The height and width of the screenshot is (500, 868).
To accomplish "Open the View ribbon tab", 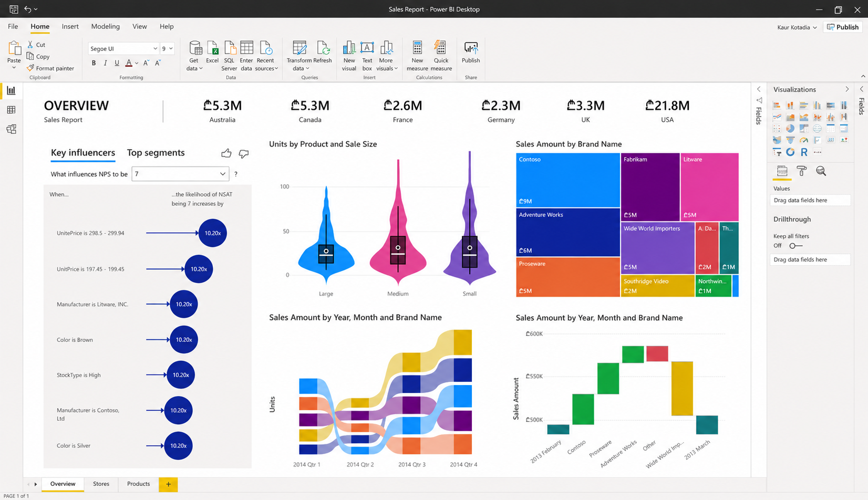I will pyautogui.click(x=140, y=26).
